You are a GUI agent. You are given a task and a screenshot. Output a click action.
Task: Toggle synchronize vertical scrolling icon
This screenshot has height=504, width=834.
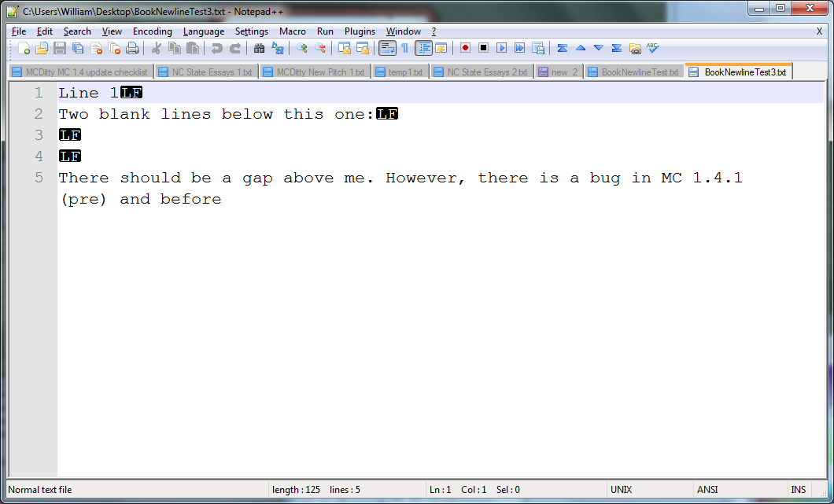344,49
